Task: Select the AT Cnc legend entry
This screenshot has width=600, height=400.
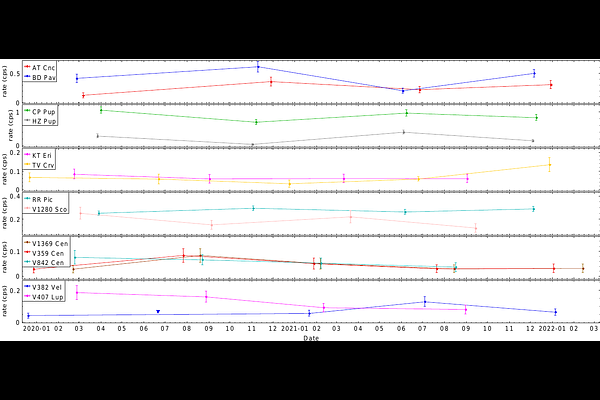Action: tap(40, 68)
